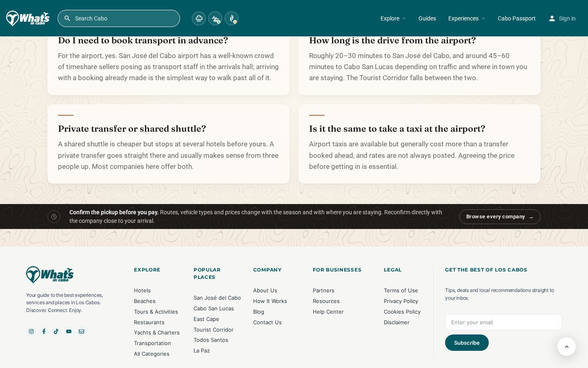Open the Restaurants footer link
Image resolution: width=588 pixels, height=368 pixels.
click(149, 322)
